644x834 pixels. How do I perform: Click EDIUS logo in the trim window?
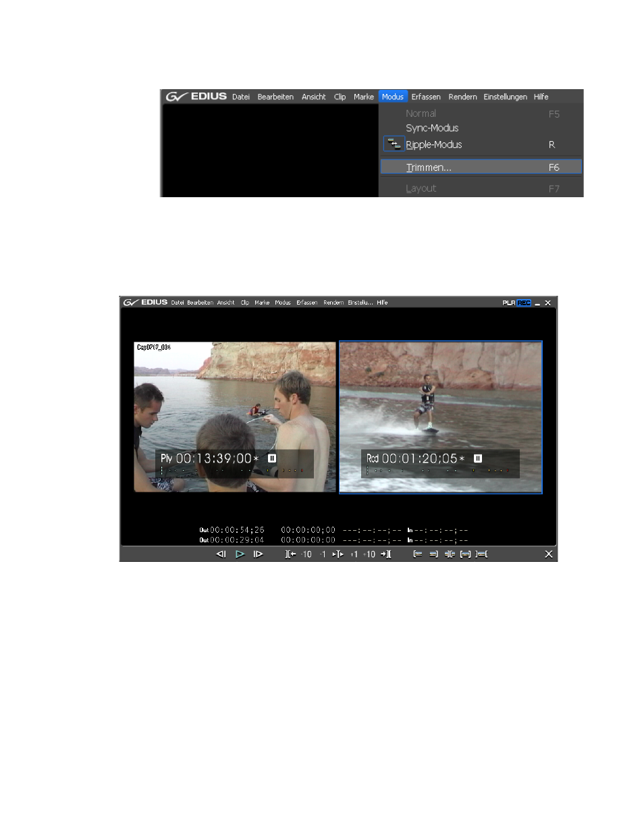click(145, 303)
